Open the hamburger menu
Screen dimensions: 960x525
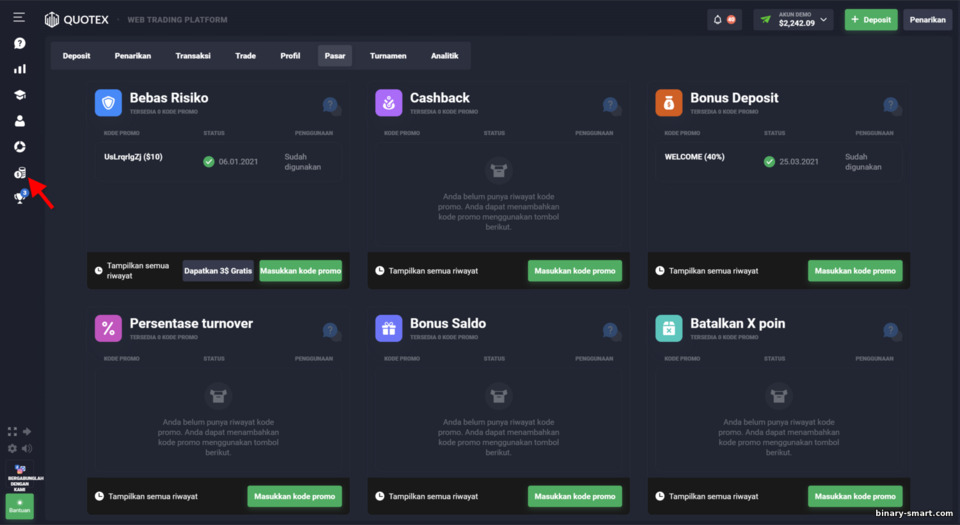pyautogui.click(x=19, y=17)
